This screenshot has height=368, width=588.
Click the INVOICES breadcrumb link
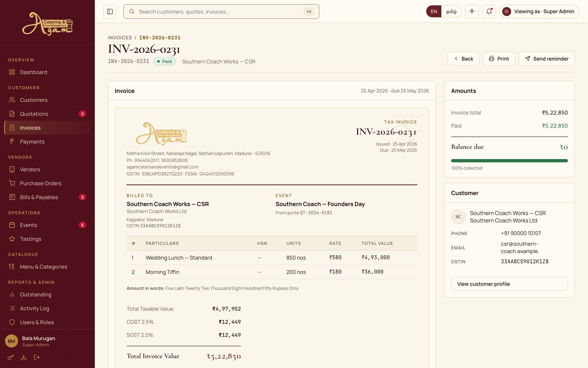pyautogui.click(x=120, y=38)
